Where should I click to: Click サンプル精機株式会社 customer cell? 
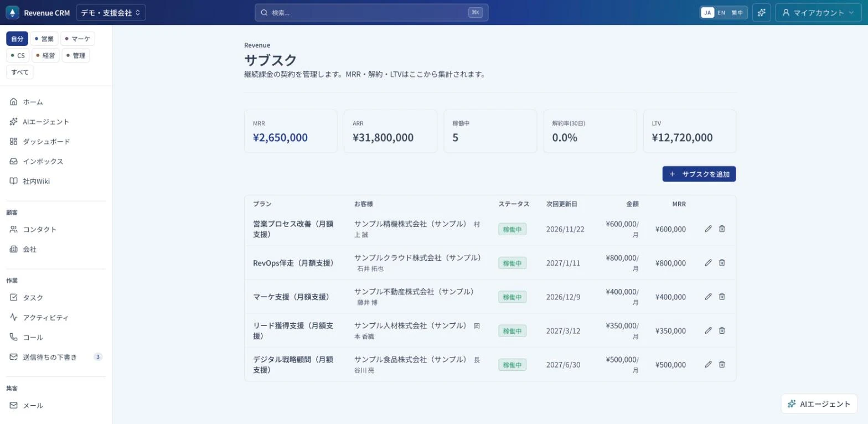coord(417,229)
